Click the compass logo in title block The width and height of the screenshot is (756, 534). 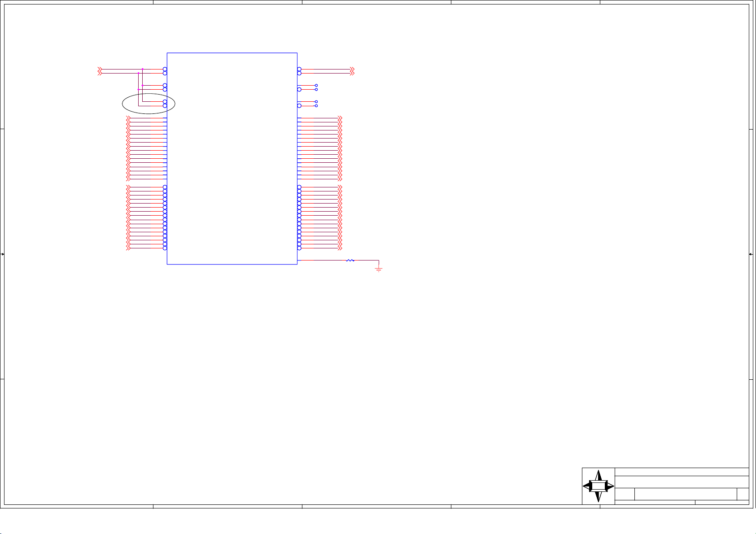click(x=599, y=486)
